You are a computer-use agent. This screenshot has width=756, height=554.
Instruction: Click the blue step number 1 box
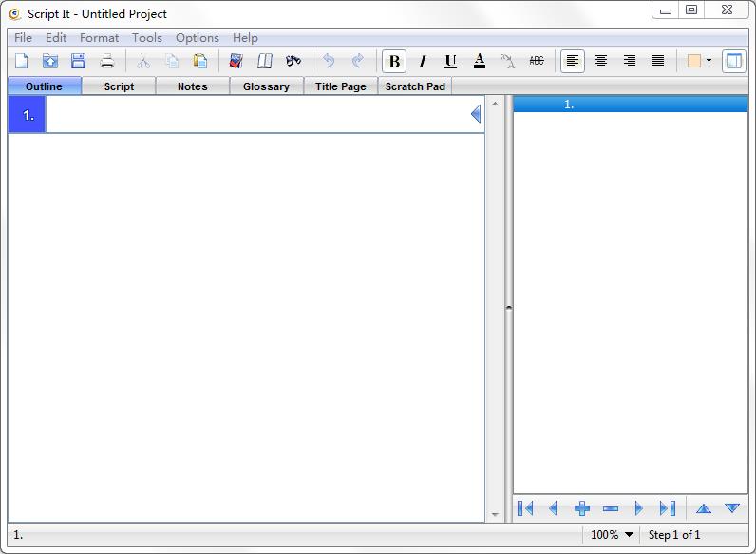[28, 115]
